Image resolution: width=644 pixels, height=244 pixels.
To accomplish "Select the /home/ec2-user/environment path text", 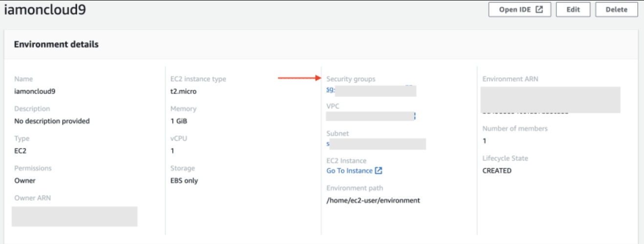I will click(373, 200).
